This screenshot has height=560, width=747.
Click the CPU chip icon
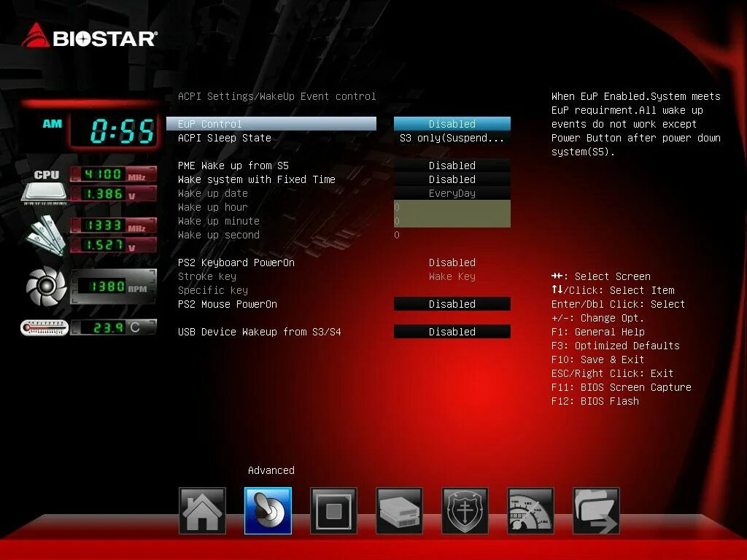pos(44,187)
